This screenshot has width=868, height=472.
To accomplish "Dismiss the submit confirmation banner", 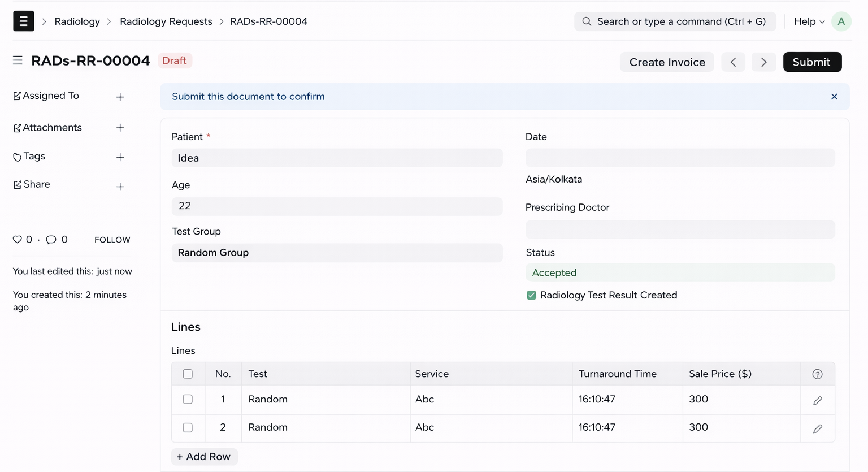I will [834, 97].
